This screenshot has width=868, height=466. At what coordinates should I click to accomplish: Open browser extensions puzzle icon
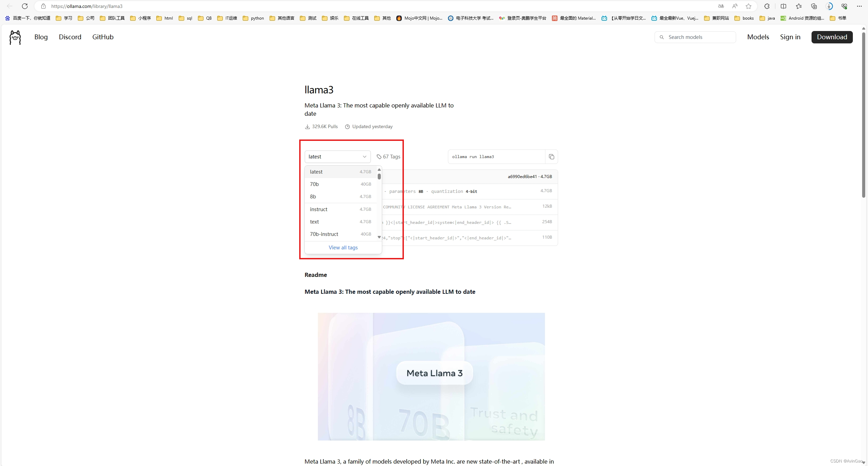[x=767, y=6]
